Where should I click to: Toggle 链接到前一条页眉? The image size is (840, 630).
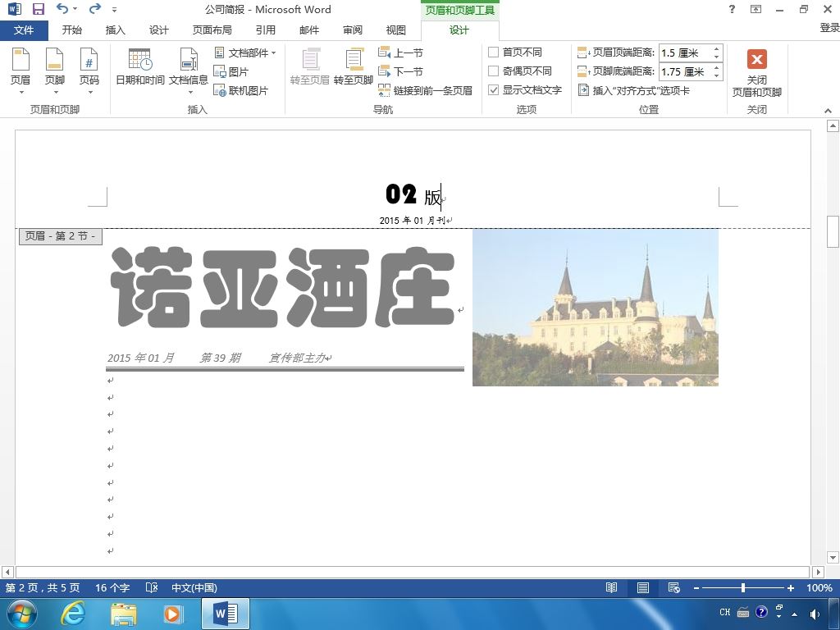coord(426,90)
